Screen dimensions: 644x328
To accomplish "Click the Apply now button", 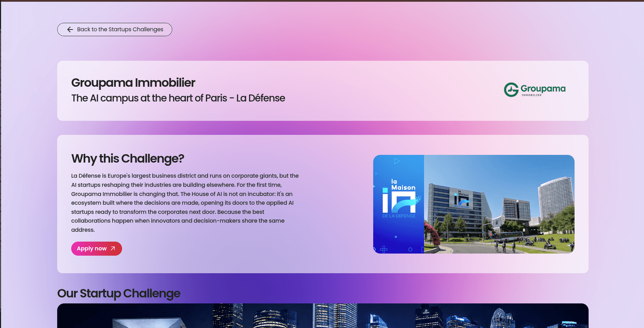I will pyautogui.click(x=96, y=249).
